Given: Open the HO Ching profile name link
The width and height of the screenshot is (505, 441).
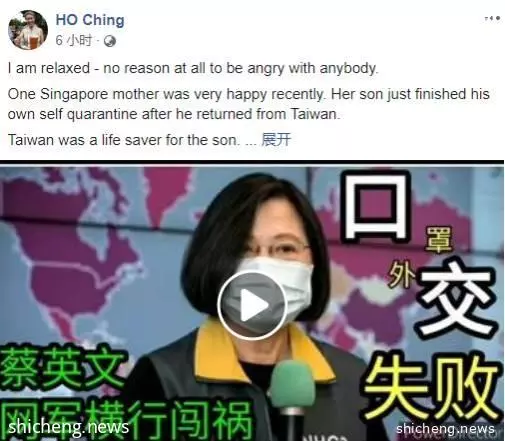Looking at the screenshot, I should pos(90,20).
